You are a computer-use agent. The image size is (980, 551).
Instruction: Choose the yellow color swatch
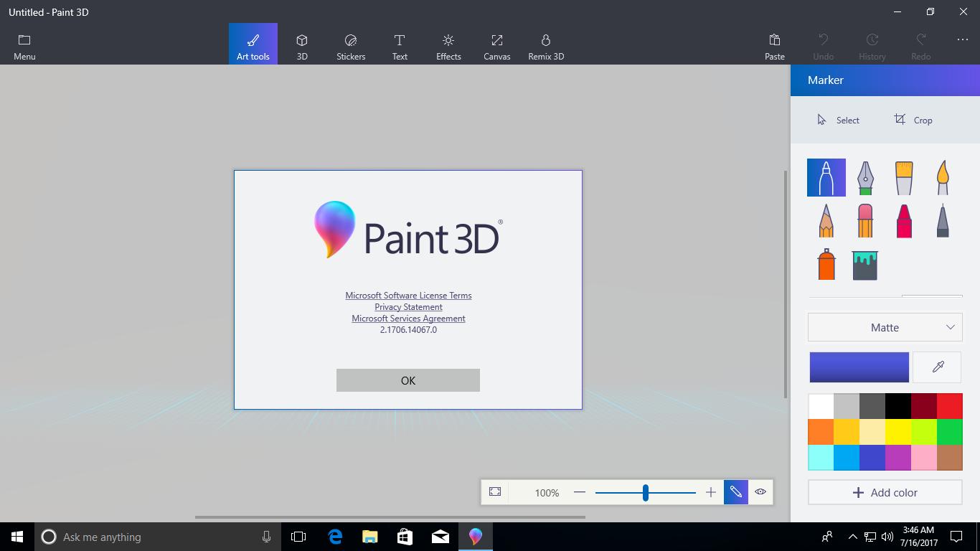898,432
